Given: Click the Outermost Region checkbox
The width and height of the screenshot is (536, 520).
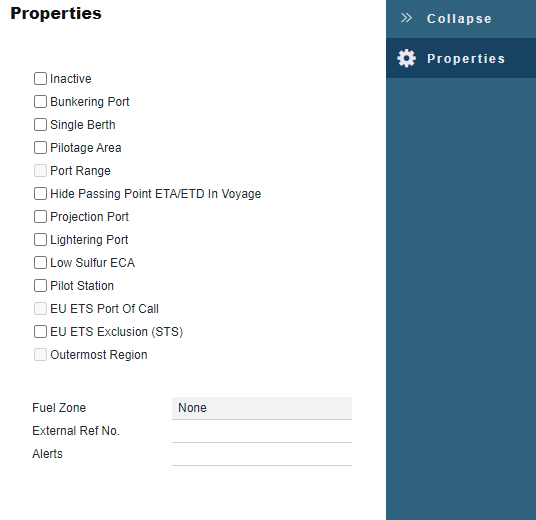Looking at the screenshot, I should click(x=40, y=355).
